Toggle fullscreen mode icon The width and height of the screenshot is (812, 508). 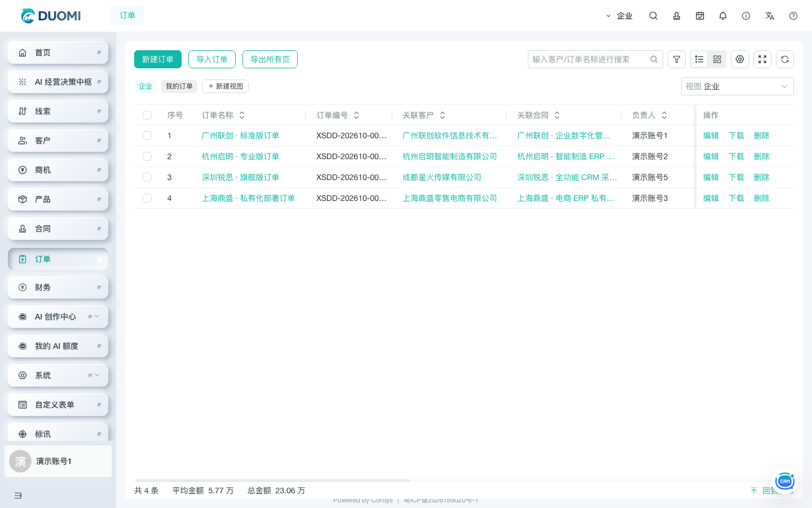pos(762,59)
